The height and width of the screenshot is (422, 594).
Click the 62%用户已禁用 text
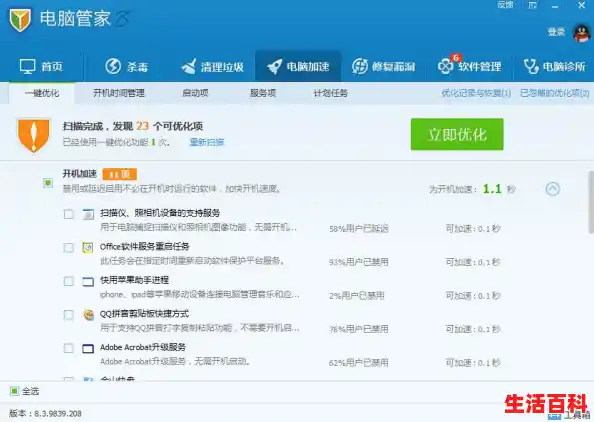359,363
